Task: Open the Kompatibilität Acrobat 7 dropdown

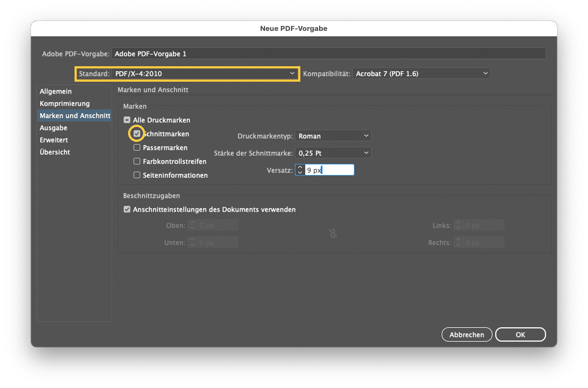Action: [421, 74]
